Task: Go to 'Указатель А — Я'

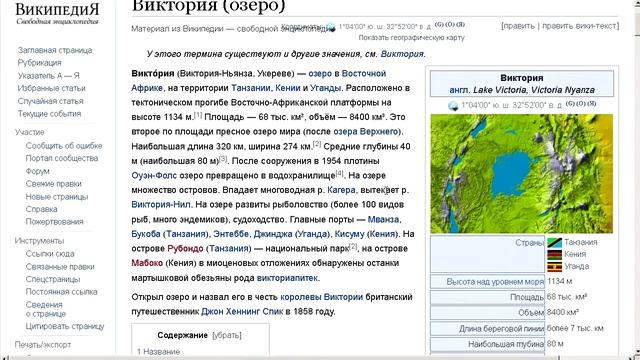Action: click(49, 76)
